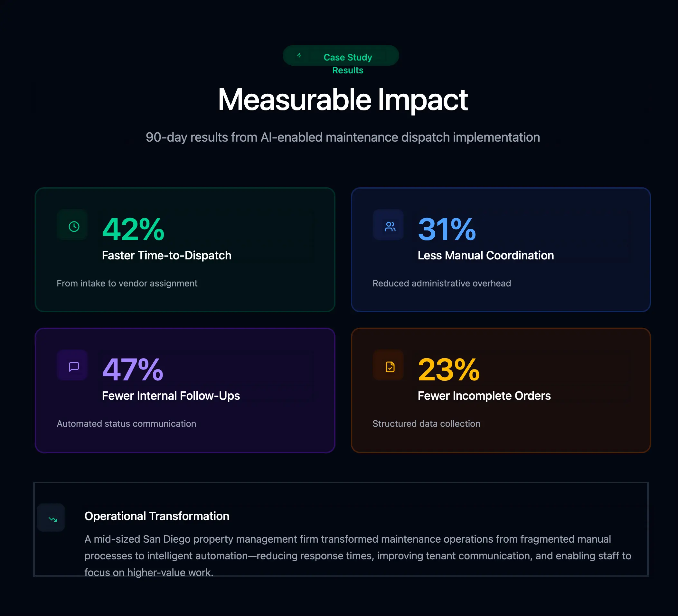This screenshot has width=678, height=616.
Task: Click the 42% statistic value
Action: point(133,229)
